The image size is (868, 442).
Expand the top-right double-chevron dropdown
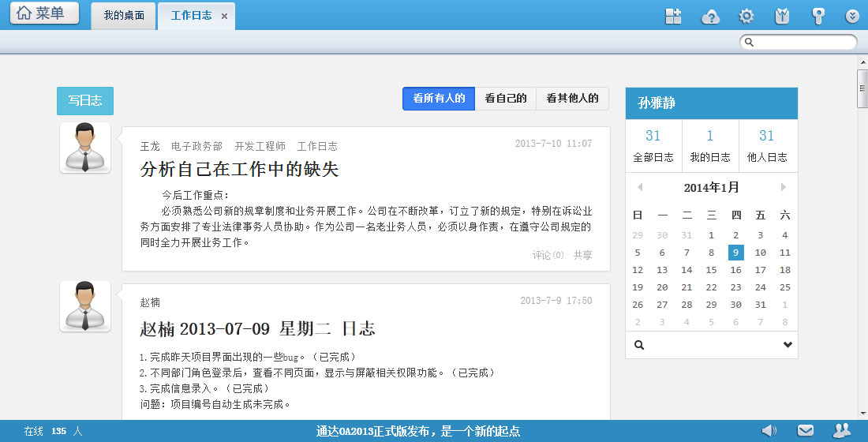[x=852, y=16]
